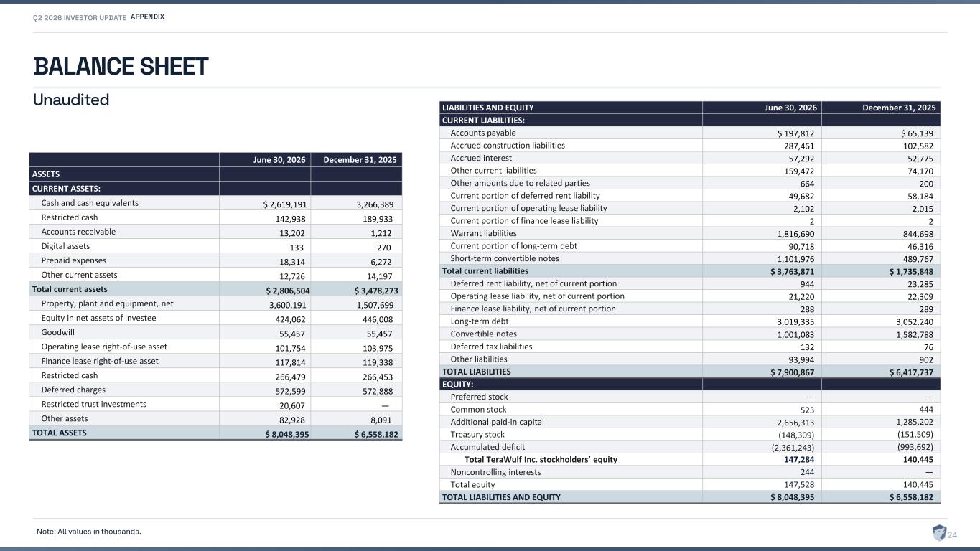Click the Deferred charges row label

(x=73, y=390)
